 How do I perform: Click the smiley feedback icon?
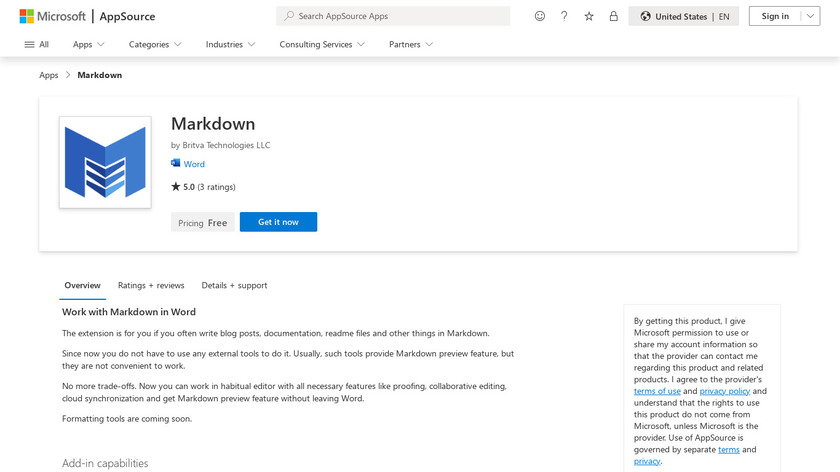540,16
